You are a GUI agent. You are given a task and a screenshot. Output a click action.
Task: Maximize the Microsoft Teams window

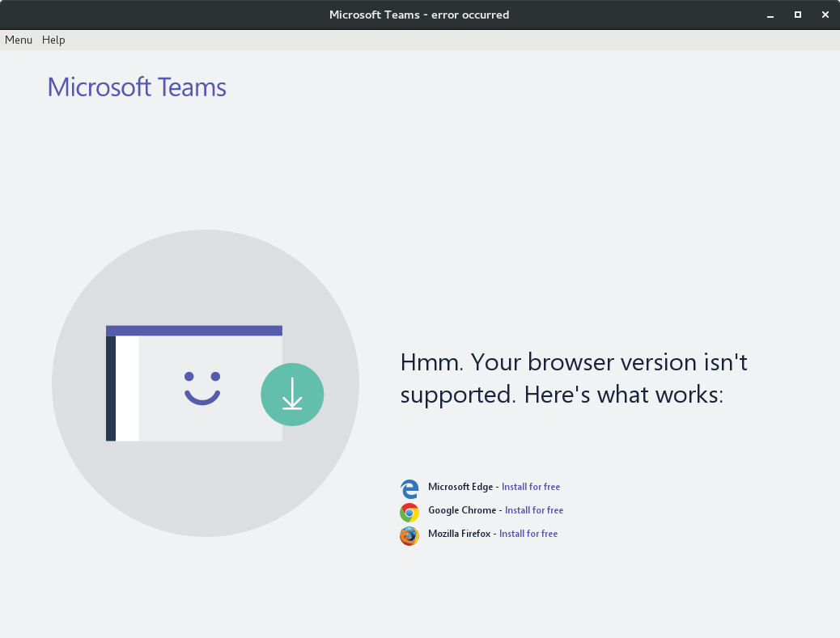(x=798, y=15)
